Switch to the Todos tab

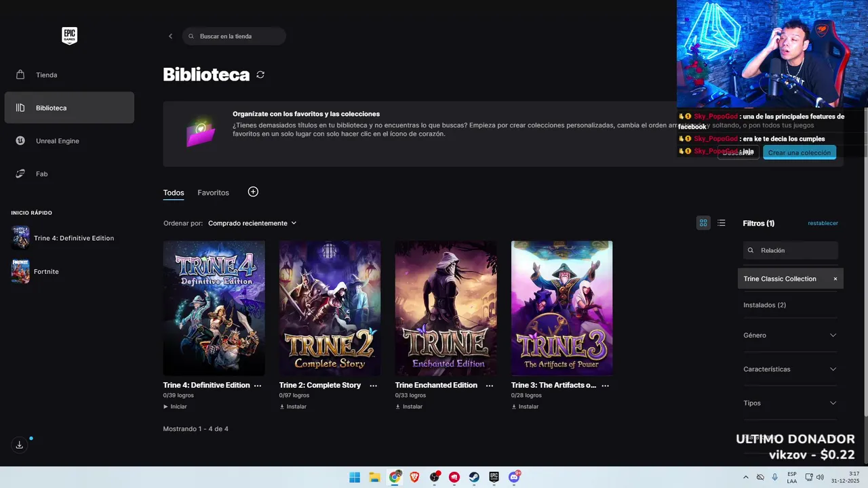174,193
